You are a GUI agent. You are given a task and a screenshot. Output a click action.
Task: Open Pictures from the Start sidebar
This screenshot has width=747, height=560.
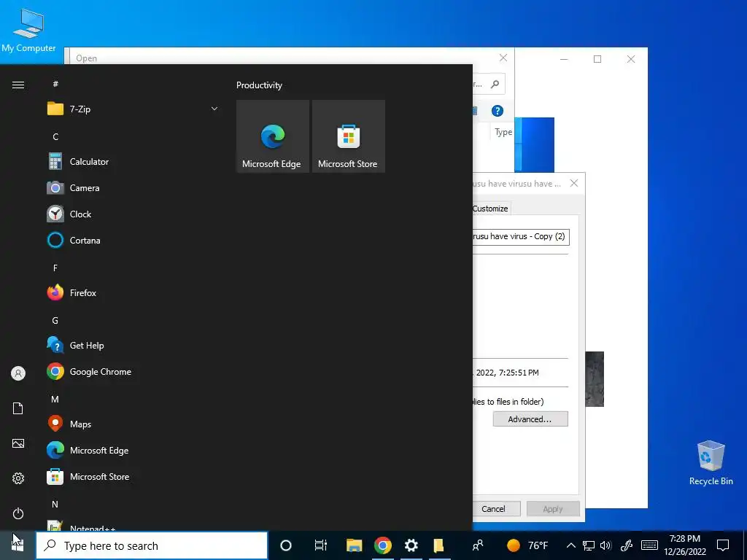[18, 443]
